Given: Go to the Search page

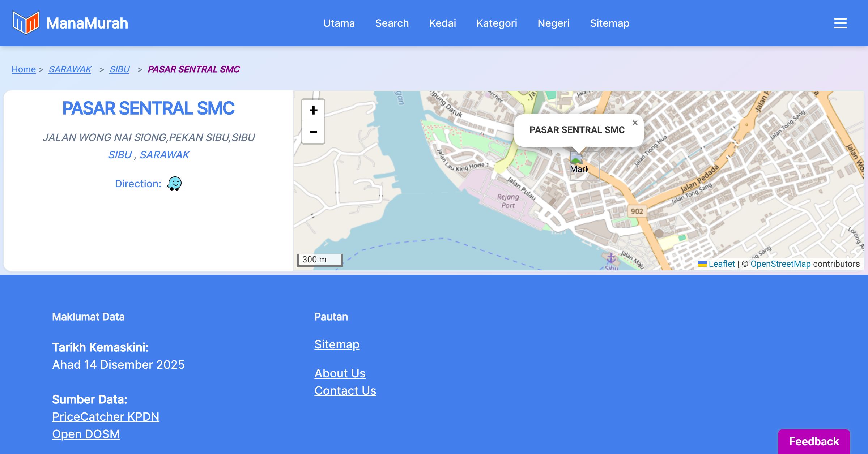Looking at the screenshot, I should (x=392, y=23).
